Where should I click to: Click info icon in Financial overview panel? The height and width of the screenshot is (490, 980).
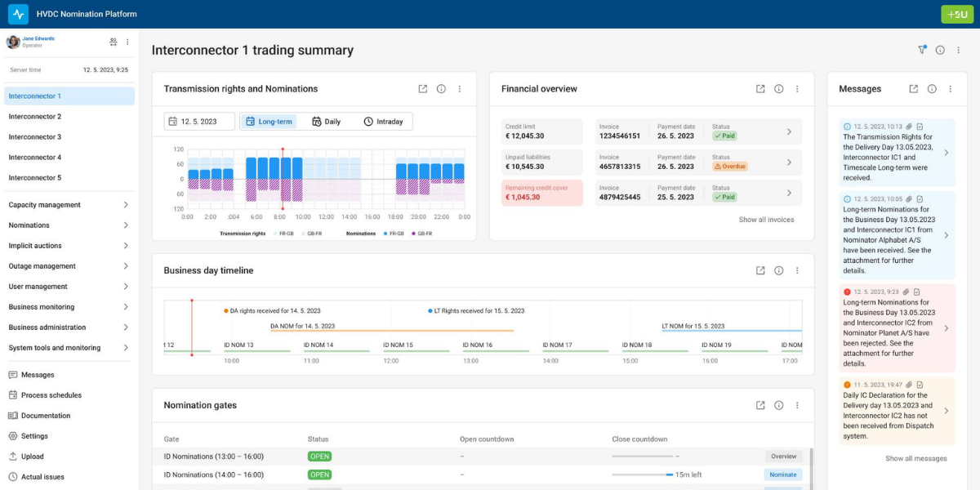pyautogui.click(x=779, y=89)
